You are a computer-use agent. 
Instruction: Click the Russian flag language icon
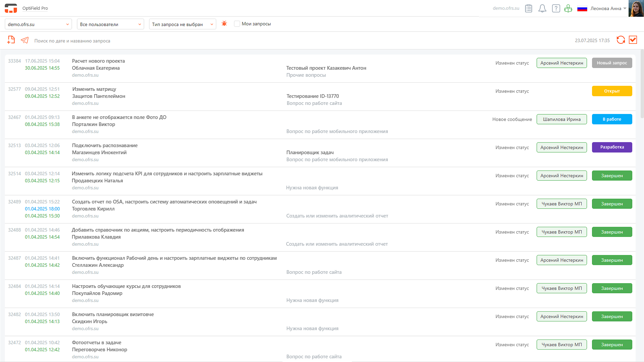[582, 9]
